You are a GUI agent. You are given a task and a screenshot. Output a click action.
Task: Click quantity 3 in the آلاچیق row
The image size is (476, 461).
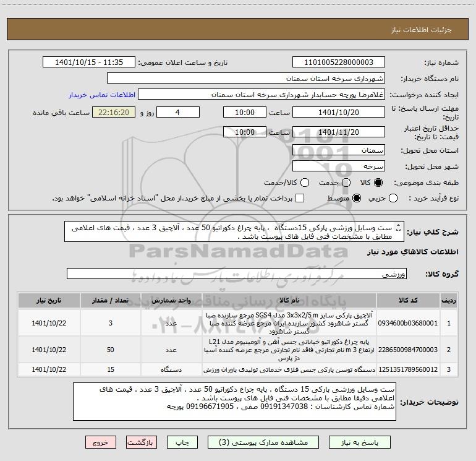tap(111, 323)
